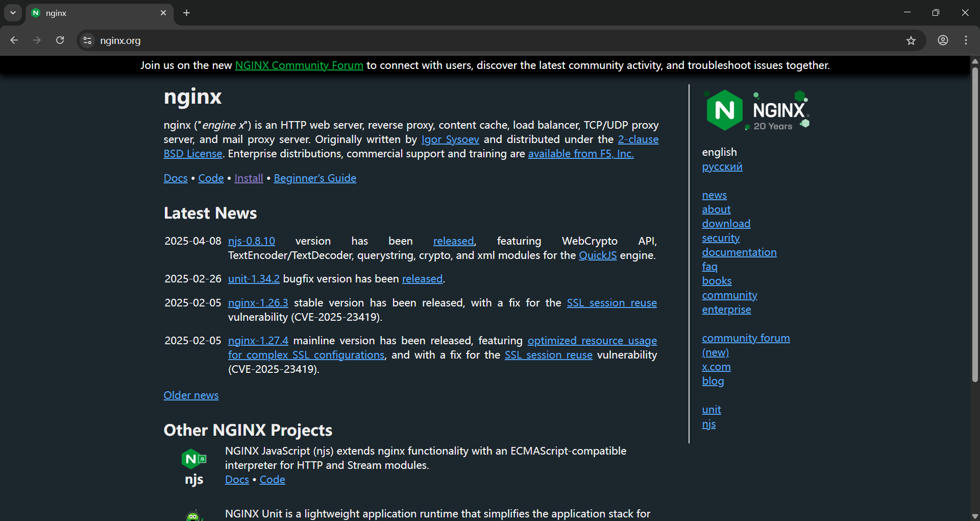980x521 pixels.
Task: Click the released link for njs-0.8.10
Action: (x=453, y=241)
